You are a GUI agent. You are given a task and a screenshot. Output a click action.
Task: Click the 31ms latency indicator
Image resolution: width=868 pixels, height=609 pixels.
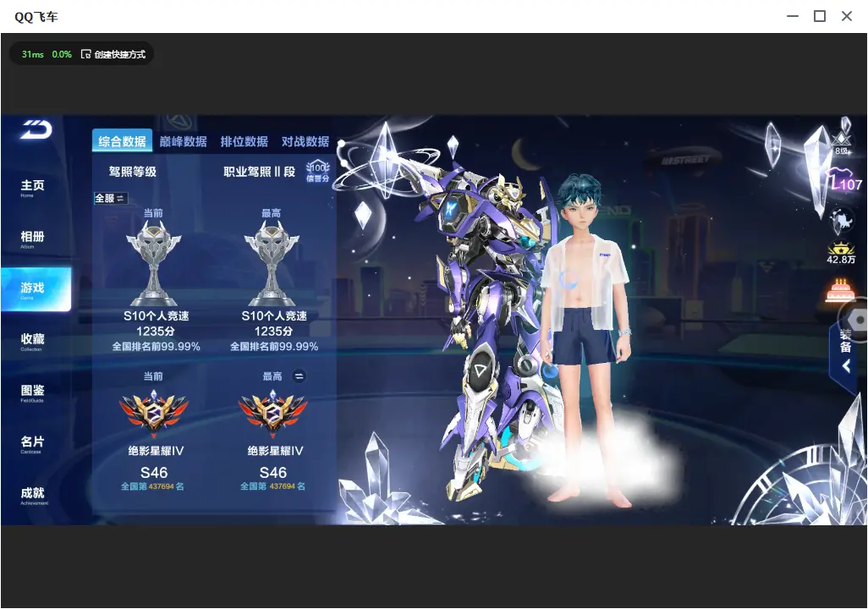tap(33, 54)
